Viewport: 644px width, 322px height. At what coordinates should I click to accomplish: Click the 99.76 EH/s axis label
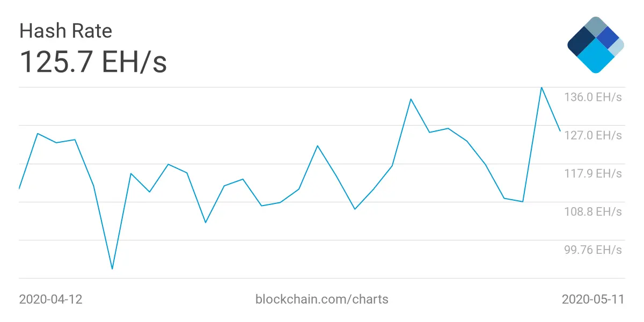[x=592, y=250]
